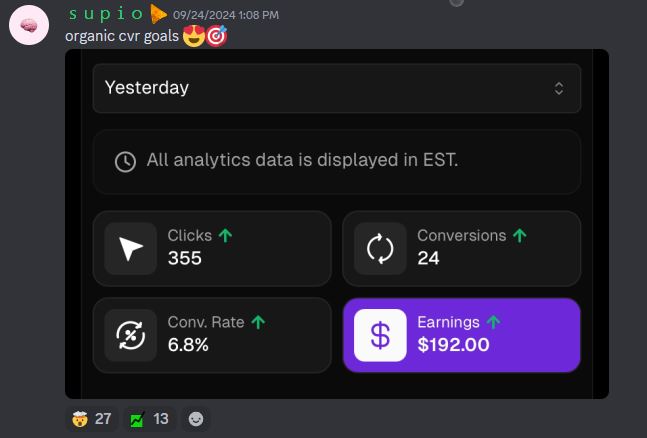
Task: Select the Clicks 355 stat card
Action: [x=212, y=249]
